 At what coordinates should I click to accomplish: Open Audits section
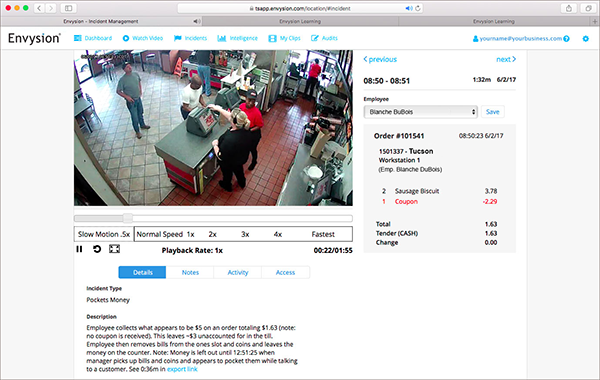(x=324, y=38)
